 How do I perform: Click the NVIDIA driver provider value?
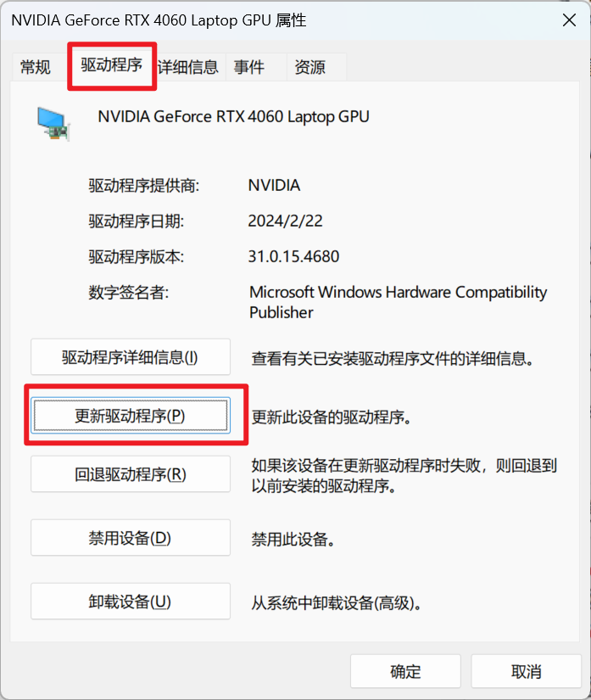pyautogui.click(x=274, y=185)
